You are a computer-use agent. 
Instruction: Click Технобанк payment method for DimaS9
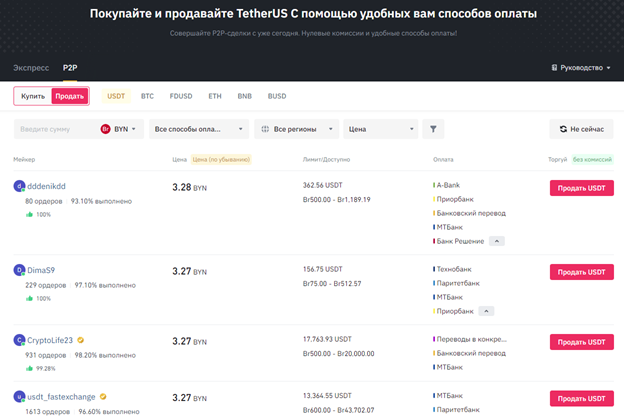[x=452, y=269]
